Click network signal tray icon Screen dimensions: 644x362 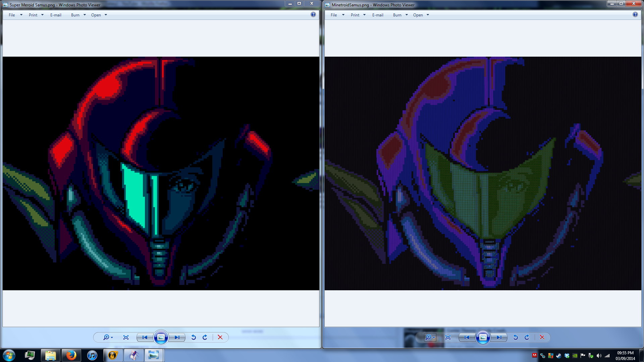tap(607, 356)
